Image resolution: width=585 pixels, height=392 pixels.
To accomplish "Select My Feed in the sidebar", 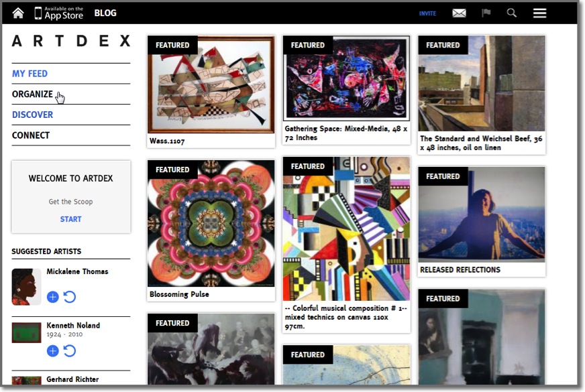I will click(x=30, y=74).
